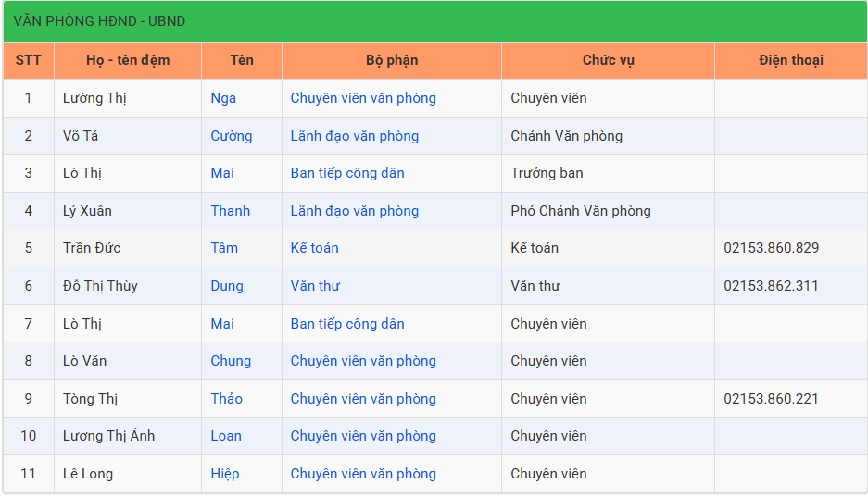The image size is (868, 497).
Task: Click the Họ - tên đệm column header
Action: coord(128,60)
